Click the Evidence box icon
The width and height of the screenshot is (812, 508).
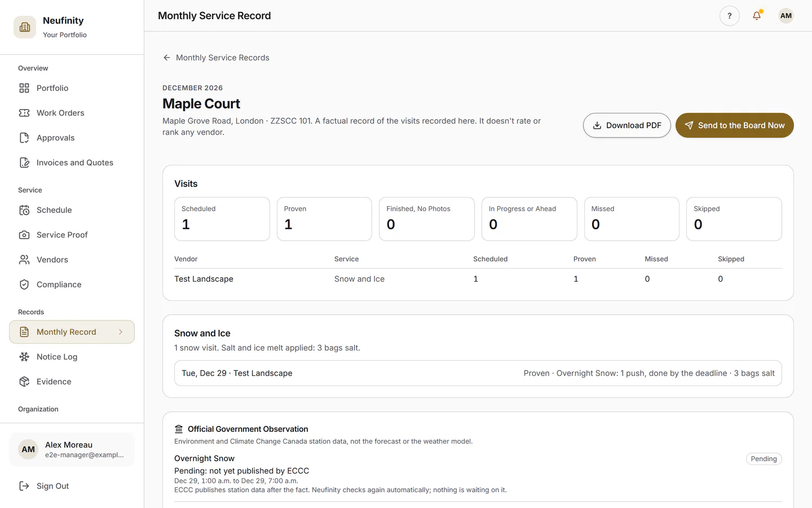(x=24, y=382)
